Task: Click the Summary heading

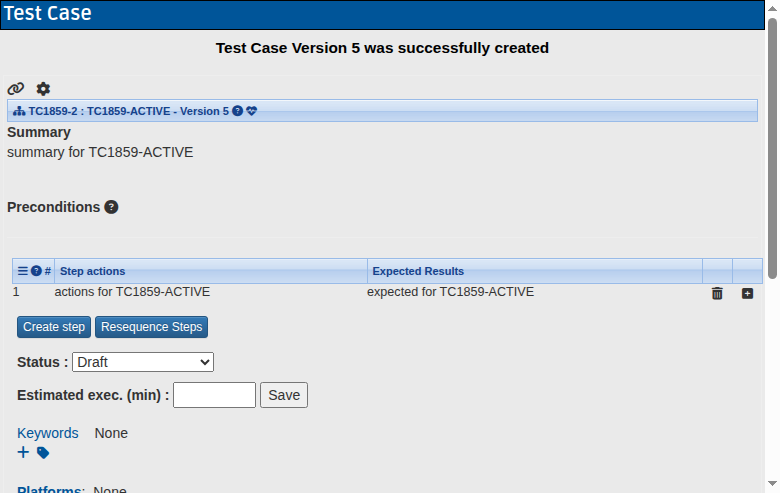Action: pos(39,132)
